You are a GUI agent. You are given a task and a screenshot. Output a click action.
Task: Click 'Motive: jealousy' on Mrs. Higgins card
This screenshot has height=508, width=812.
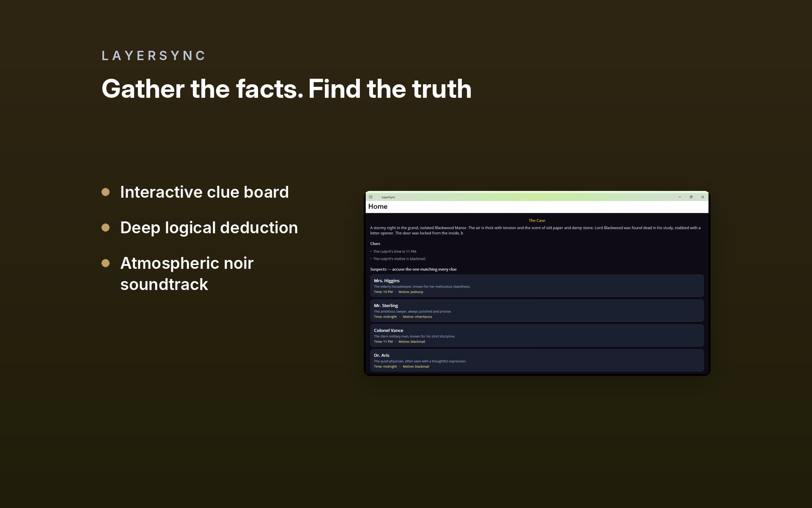pyautogui.click(x=411, y=292)
